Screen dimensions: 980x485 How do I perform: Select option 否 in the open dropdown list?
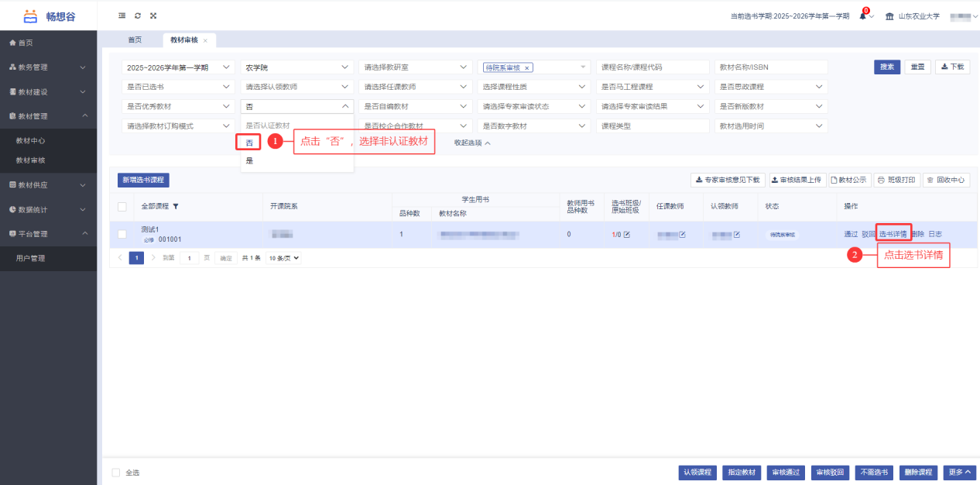point(249,143)
